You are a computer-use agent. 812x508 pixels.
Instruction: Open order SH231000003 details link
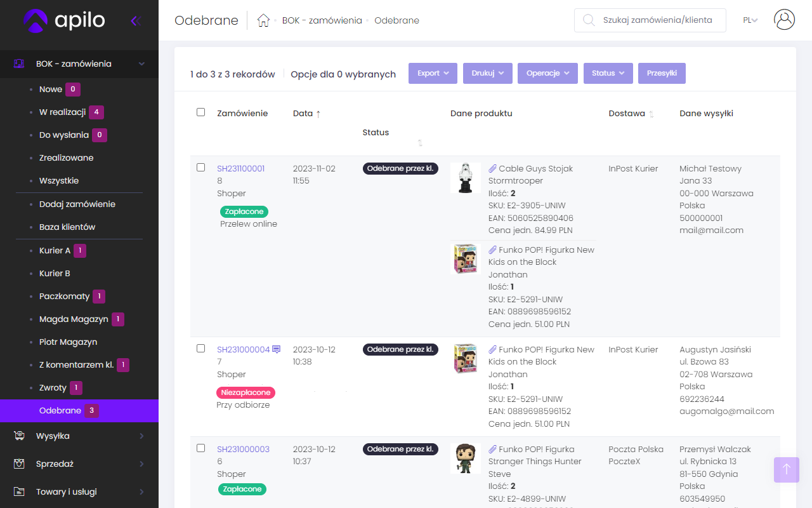(x=242, y=449)
